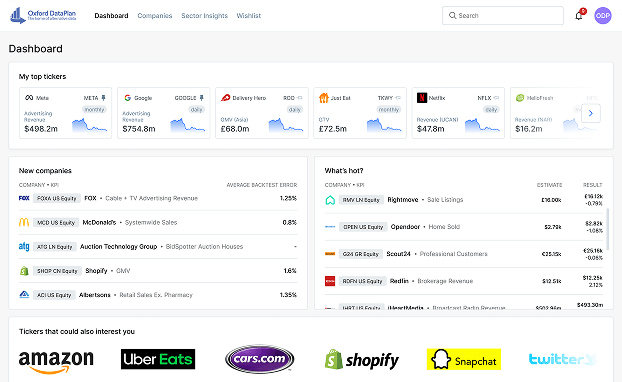
Task: Open the cars.com suggested ticker
Action: [259, 359]
